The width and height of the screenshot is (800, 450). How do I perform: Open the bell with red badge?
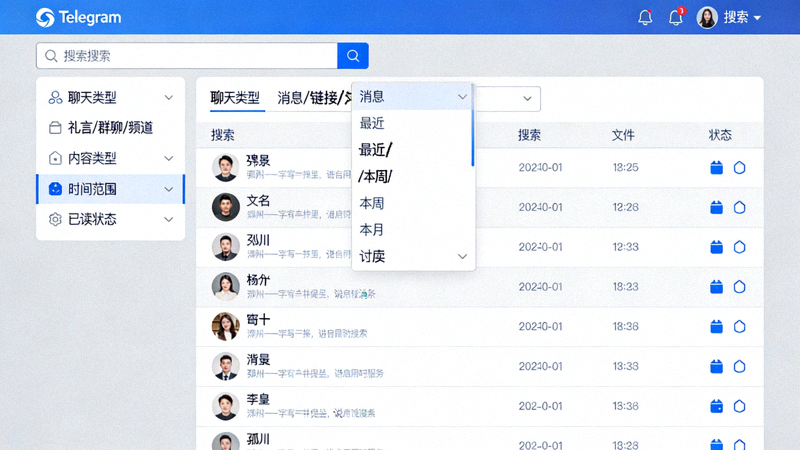pos(676,17)
